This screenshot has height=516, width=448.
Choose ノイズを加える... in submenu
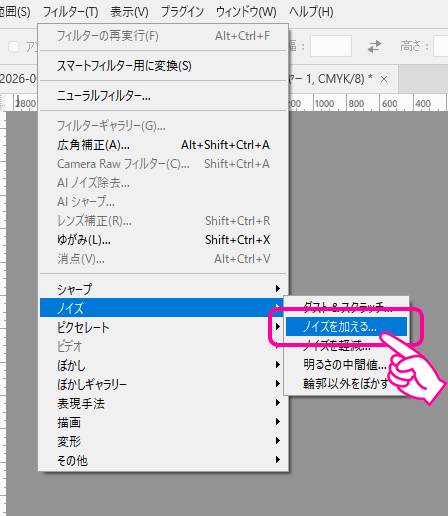[346, 326]
